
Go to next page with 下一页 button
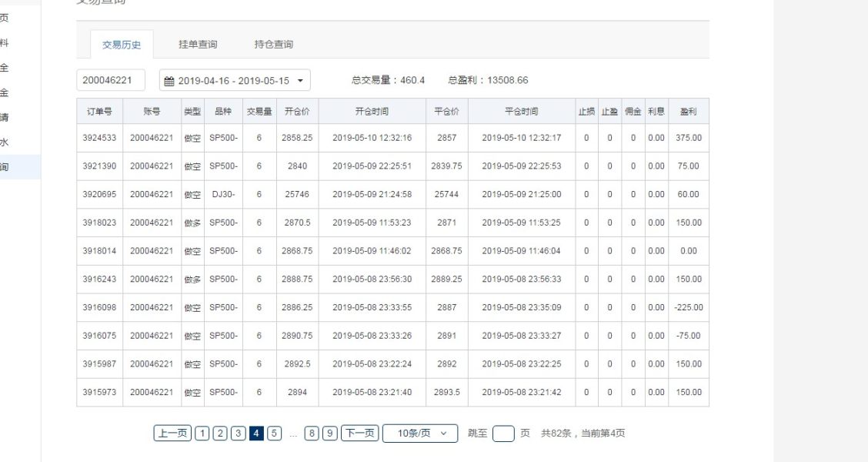[x=359, y=434]
